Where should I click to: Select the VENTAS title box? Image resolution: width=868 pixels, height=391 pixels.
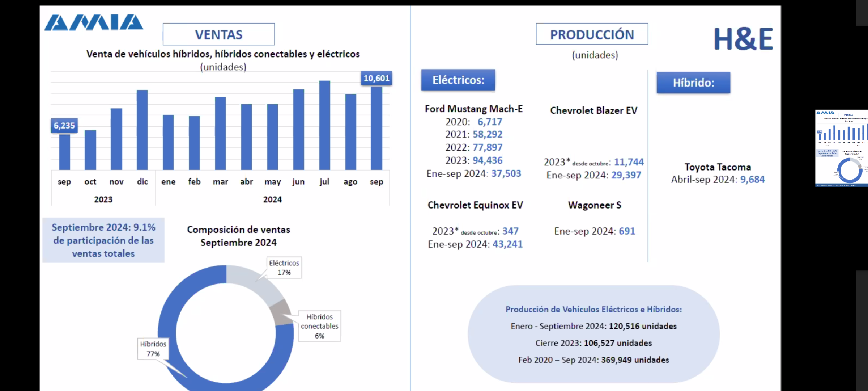point(218,34)
